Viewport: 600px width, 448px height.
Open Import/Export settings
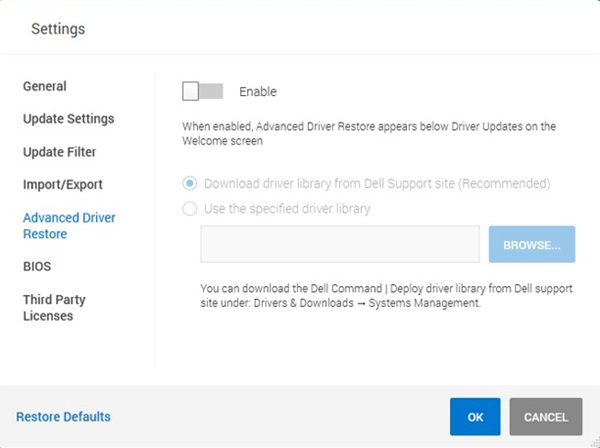point(63,184)
